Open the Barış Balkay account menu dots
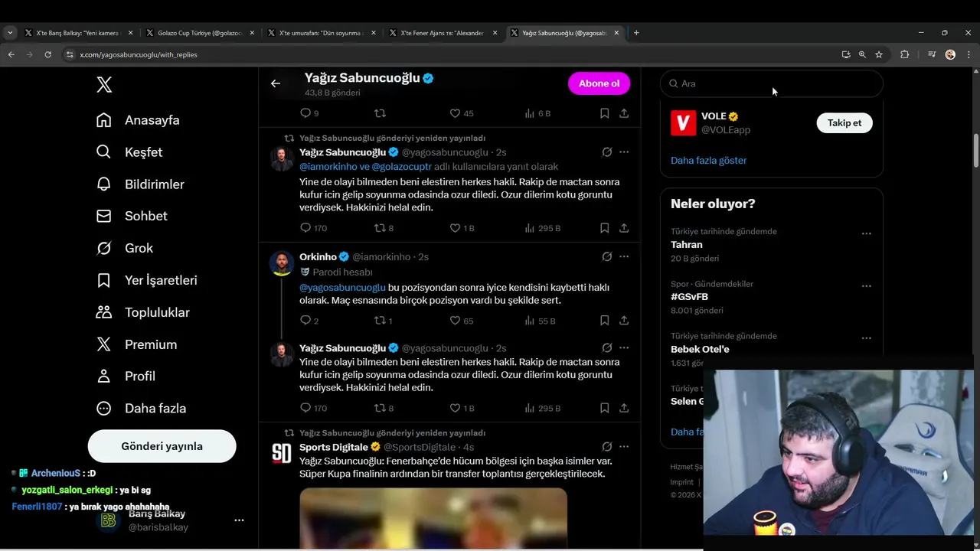Screen dimensions: 980x551 click(x=239, y=520)
